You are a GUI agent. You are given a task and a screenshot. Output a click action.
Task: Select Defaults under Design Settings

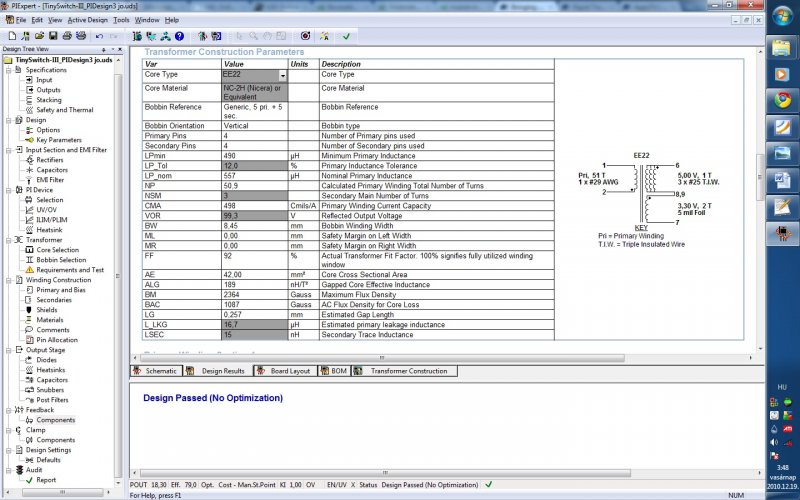(x=48, y=460)
